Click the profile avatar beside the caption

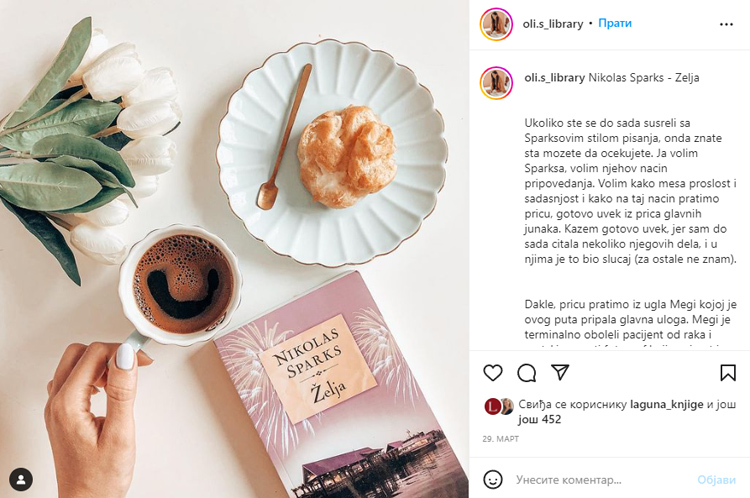tap(496, 83)
